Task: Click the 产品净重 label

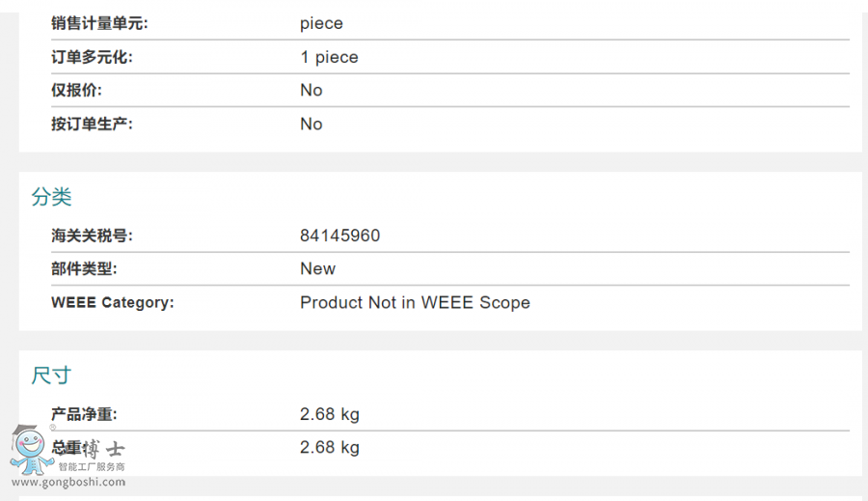Action: pos(84,414)
